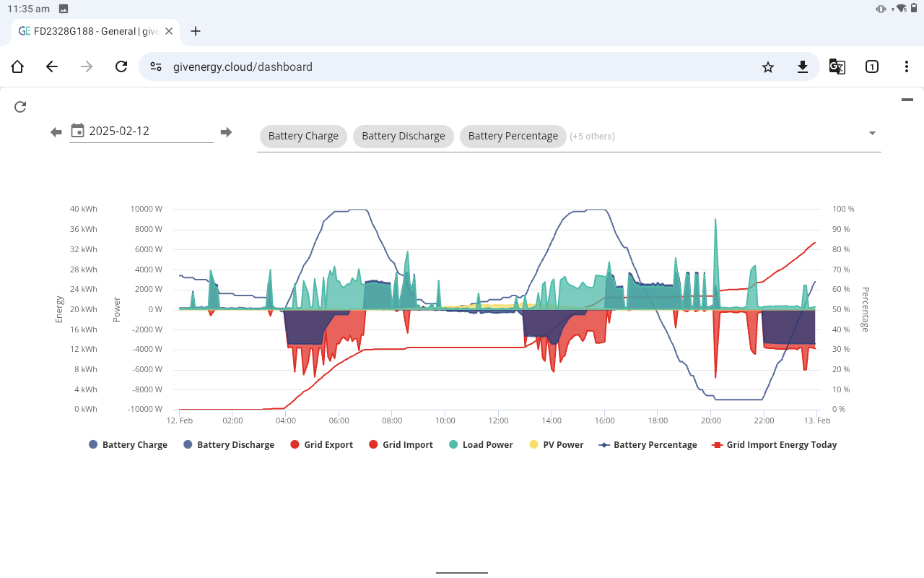Refresh the dashboard chart with the circular arrow icon

(x=20, y=107)
